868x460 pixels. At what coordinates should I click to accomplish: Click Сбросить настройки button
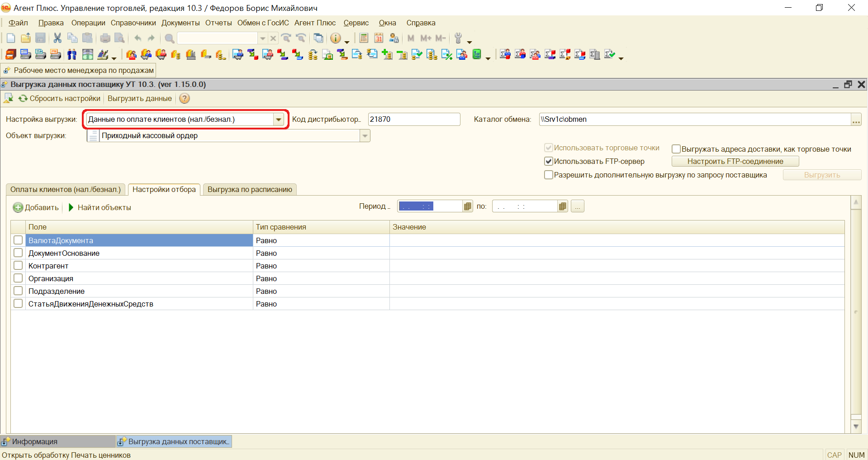point(60,98)
